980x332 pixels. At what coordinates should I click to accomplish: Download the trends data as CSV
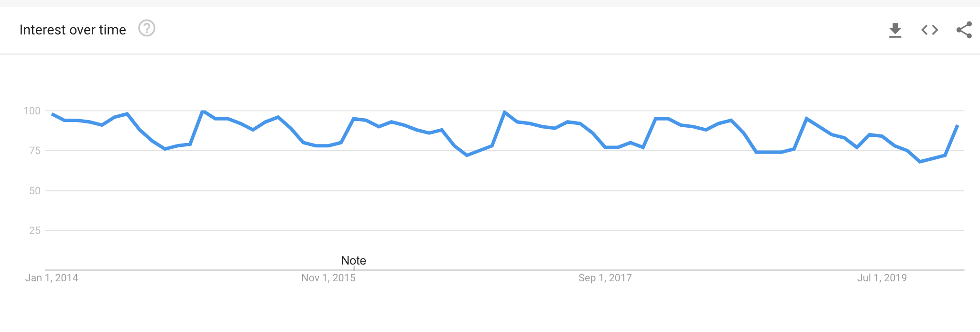click(x=896, y=29)
